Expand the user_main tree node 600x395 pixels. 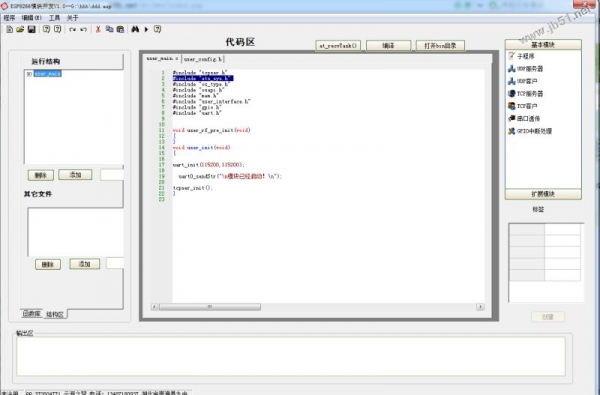point(29,74)
